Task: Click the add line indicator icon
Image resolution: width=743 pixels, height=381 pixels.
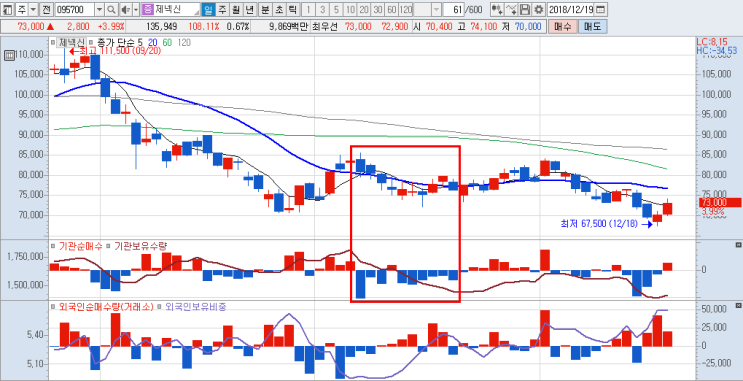Action: [511, 9]
